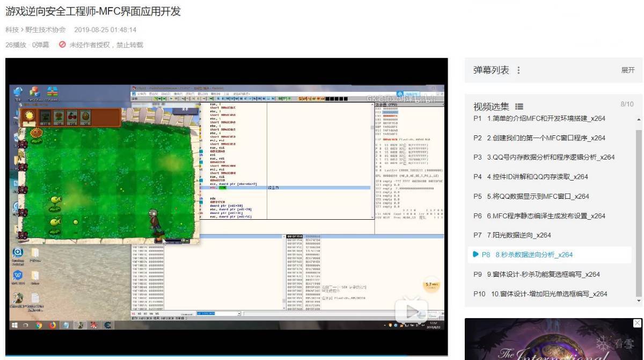The width and height of the screenshot is (644, 360).
Task: Click the video title 游戏逆向安全工程师-MFC界面应用开发
Action: coord(93,11)
